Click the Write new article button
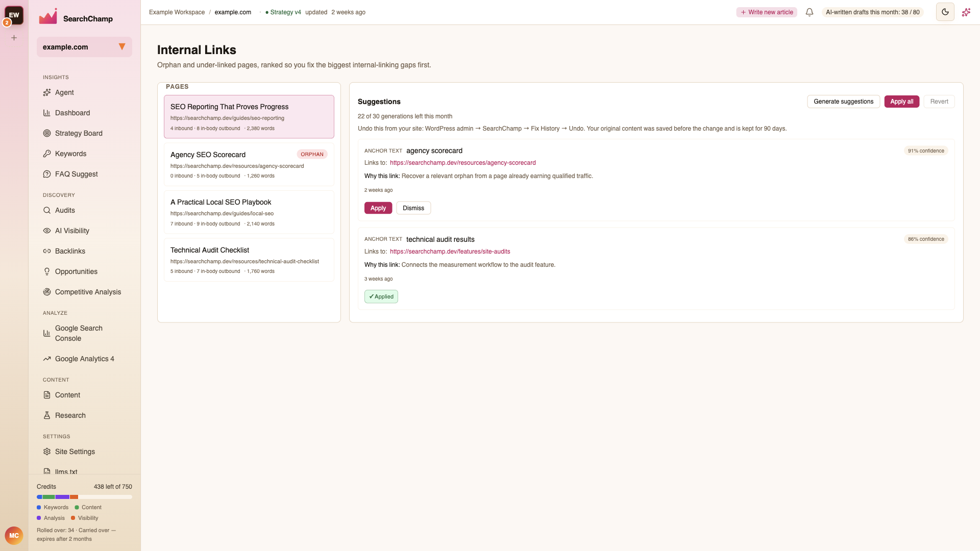This screenshot has width=980, height=551. tap(767, 12)
